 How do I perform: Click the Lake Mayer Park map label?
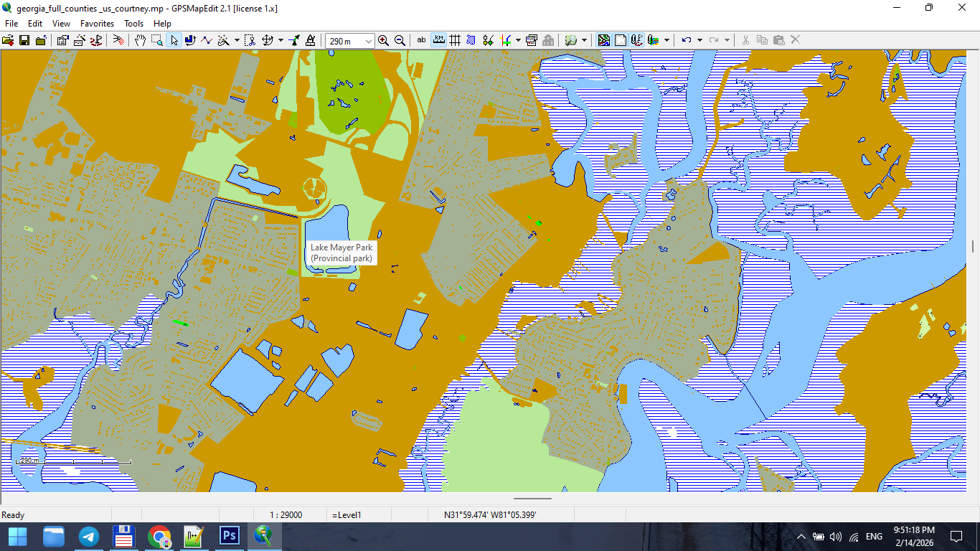[x=341, y=253]
